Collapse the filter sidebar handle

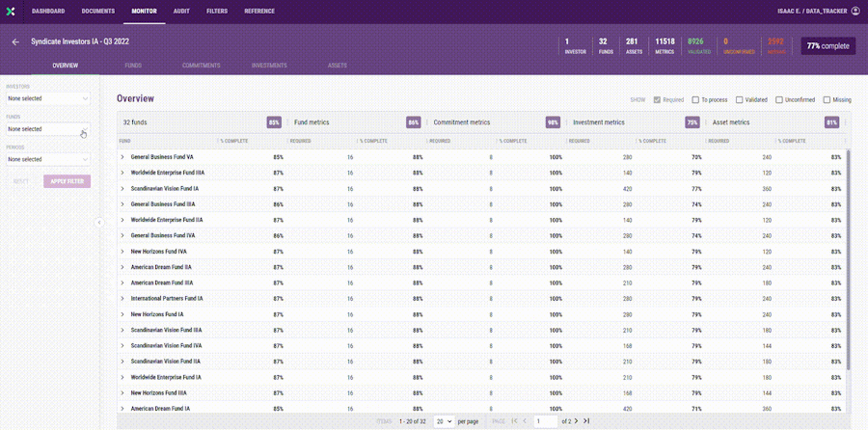pos(99,223)
